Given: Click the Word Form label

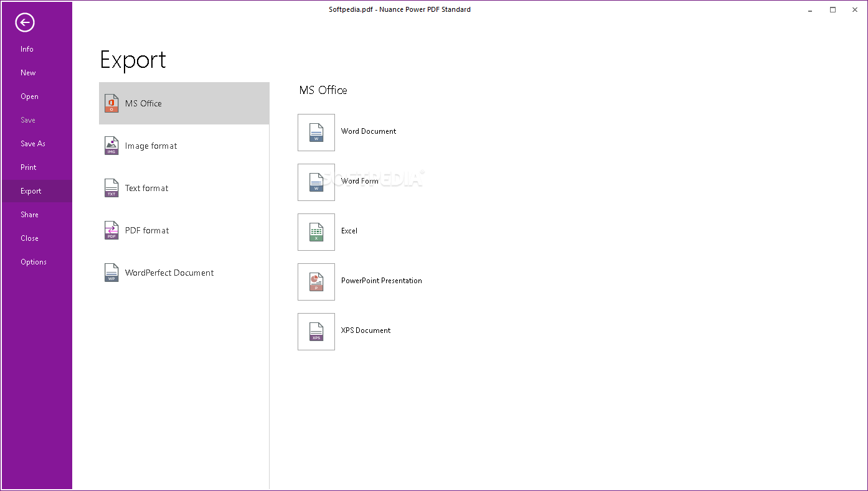Looking at the screenshot, I should pyautogui.click(x=360, y=181).
